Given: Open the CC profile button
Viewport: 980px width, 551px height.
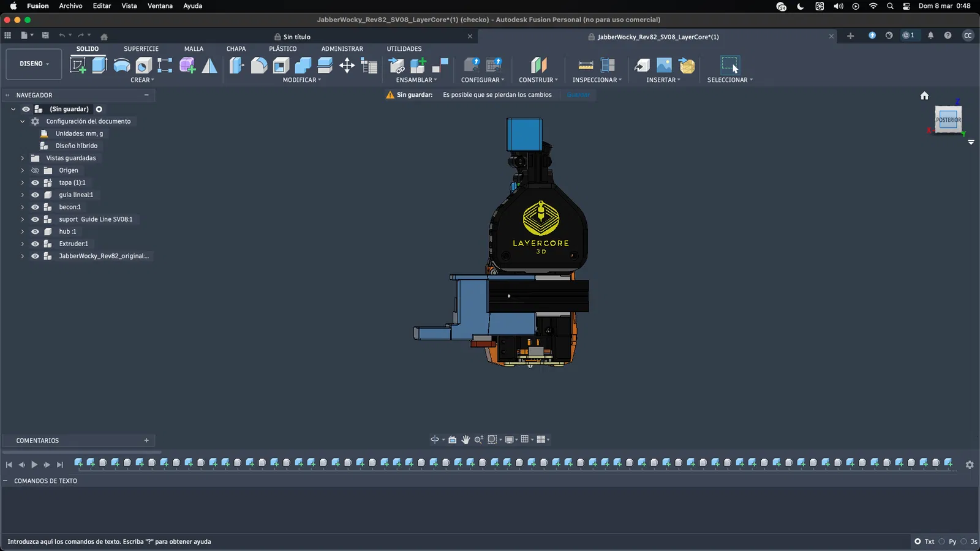Looking at the screenshot, I should (968, 36).
